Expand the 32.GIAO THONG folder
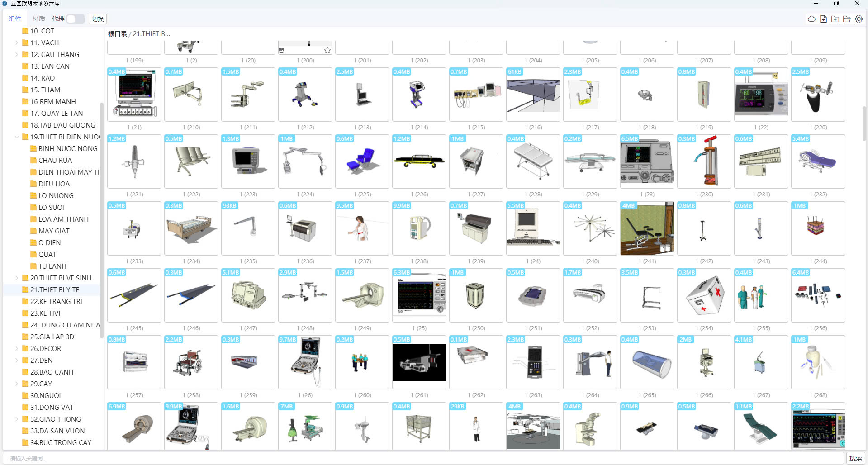This screenshot has width=868, height=465. coord(17,419)
